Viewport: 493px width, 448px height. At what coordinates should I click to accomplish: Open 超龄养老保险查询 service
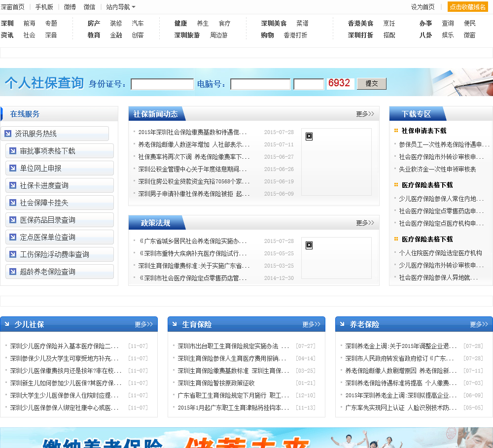pyautogui.click(x=60, y=272)
